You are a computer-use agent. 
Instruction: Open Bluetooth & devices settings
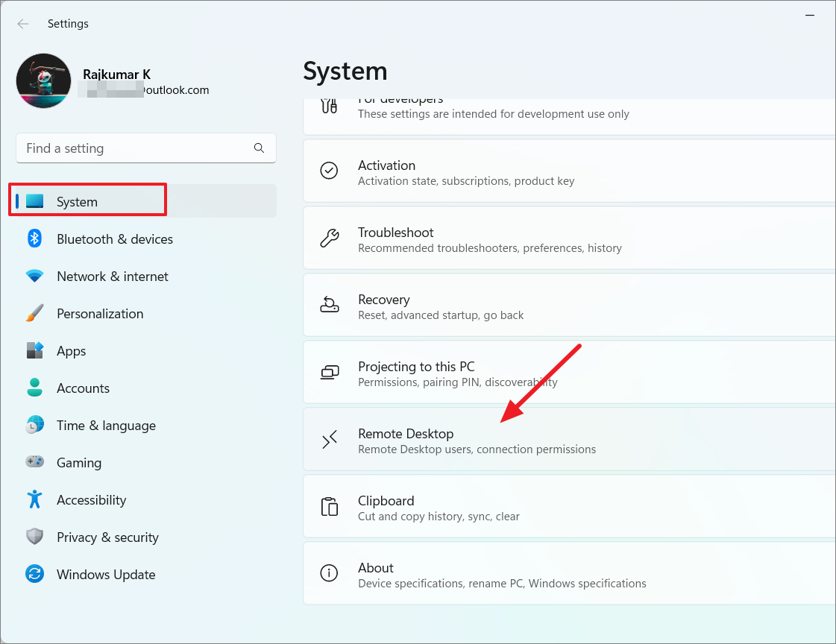click(x=115, y=239)
